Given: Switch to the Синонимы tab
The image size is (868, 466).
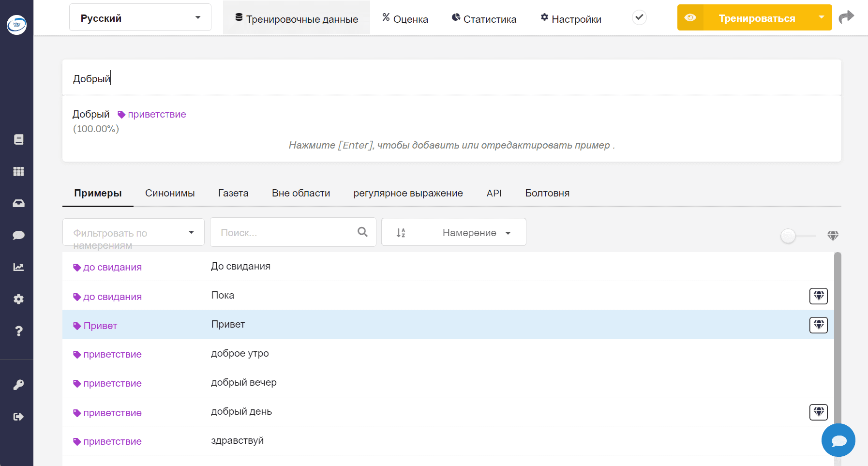Looking at the screenshot, I should tap(170, 193).
